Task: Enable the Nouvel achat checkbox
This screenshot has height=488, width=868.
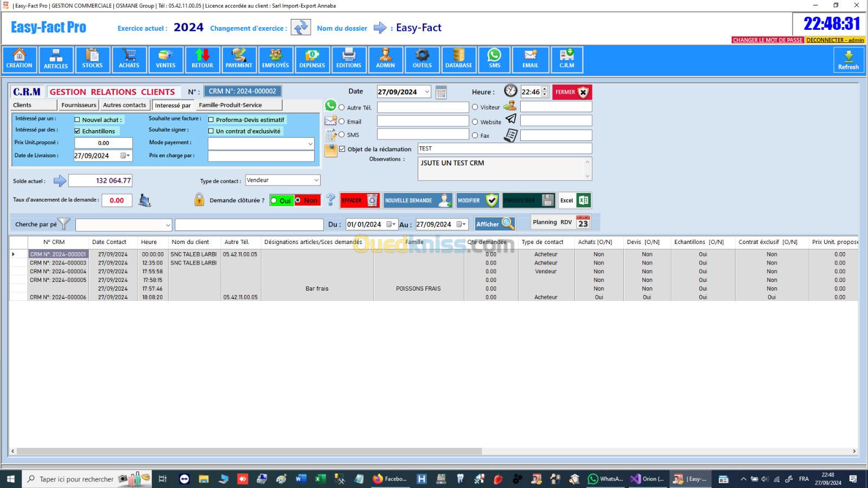Action: click(x=77, y=120)
